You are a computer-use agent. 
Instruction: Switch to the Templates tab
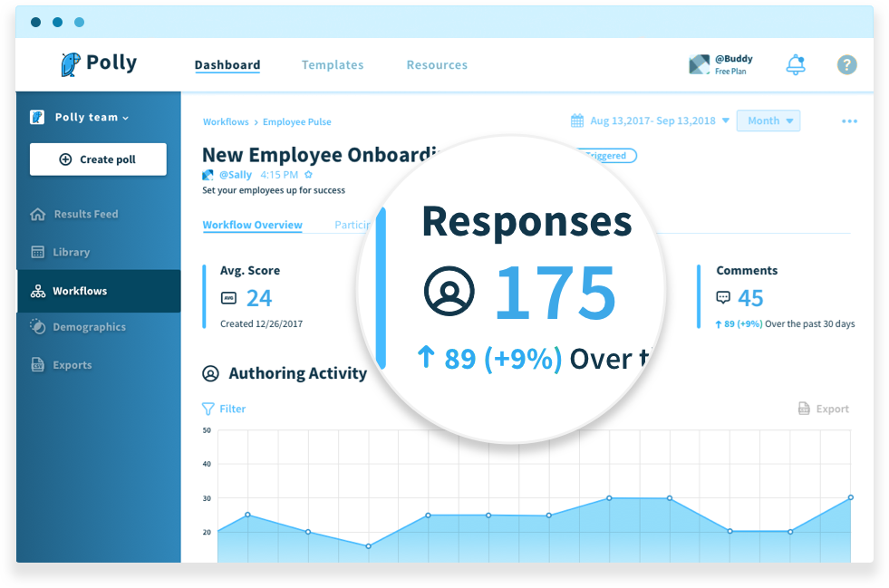333,65
